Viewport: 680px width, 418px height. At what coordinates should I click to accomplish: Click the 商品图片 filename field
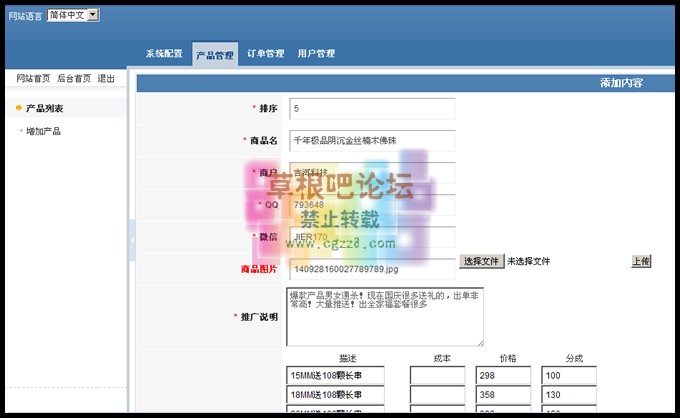click(x=373, y=269)
